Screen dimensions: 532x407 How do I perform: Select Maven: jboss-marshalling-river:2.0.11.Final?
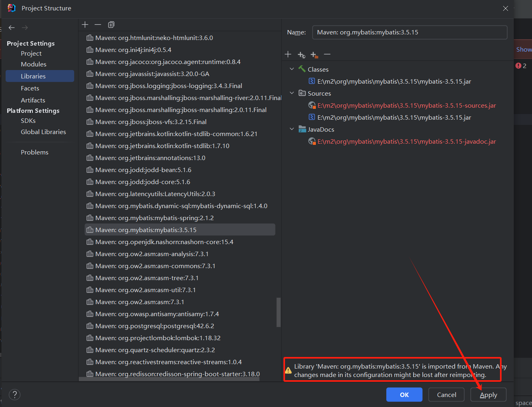click(188, 98)
